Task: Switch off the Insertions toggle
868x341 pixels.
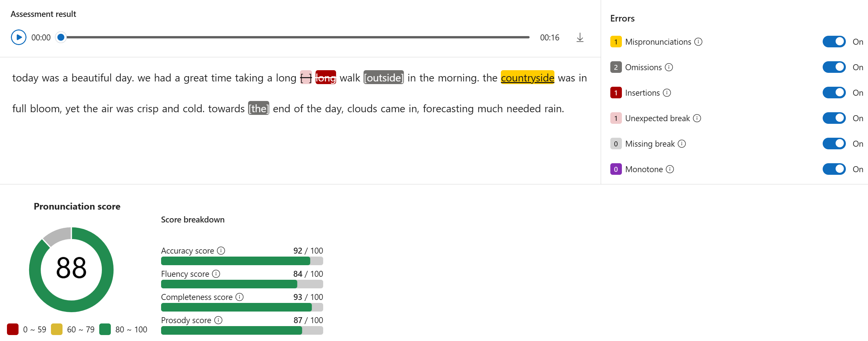Action: [x=834, y=93]
